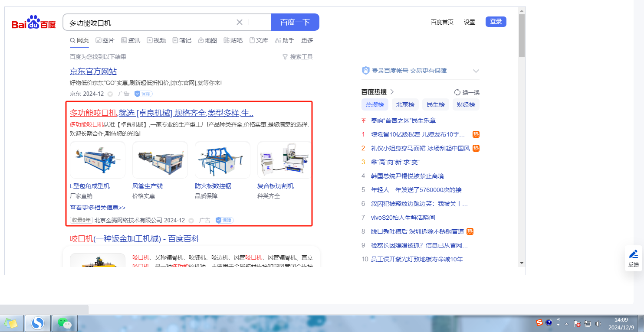Image resolution: width=644 pixels, height=332 pixels.
Task: Select the 热搜榜 tab
Action: pyautogui.click(x=375, y=104)
